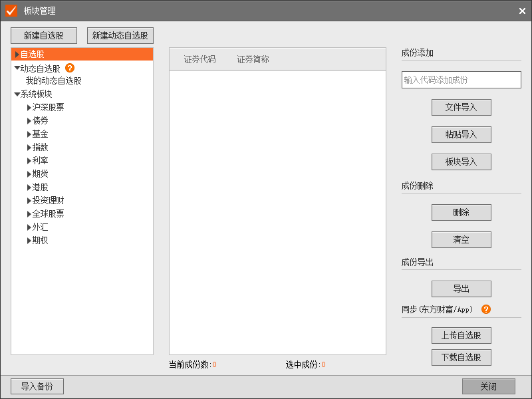Image resolution: width=532 pixels, height=399 pixels.
Task: Click the help icon next to 同步(东方财富/App)
Action: tap(486, 309)
